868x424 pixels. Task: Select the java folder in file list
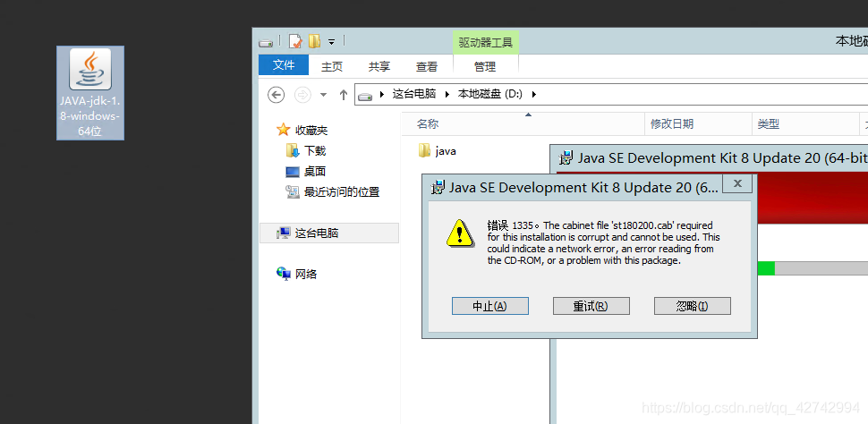click(x=446, y=150)
